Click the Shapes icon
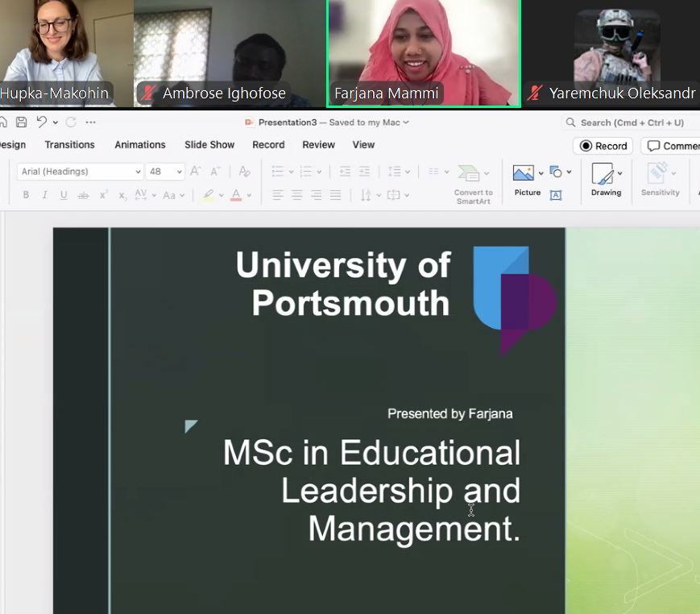Viewport: 700px width, 614px height. point(556,172)
